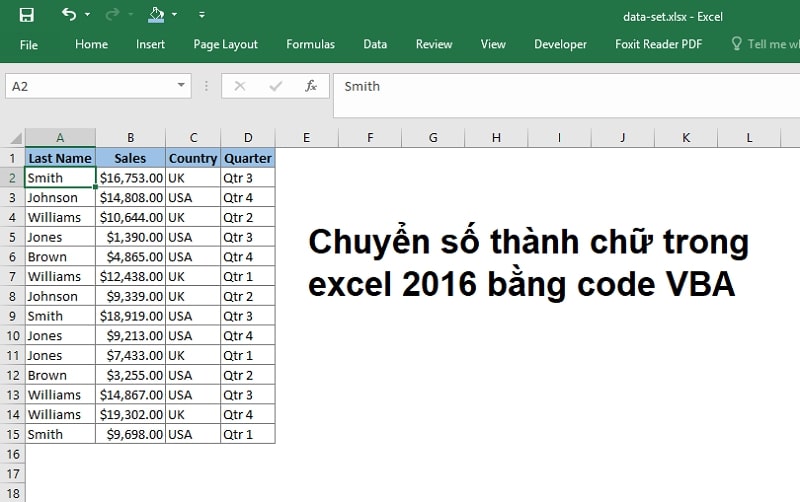Open the File menu
This screenshot has height=502, width=800.
point(29,44)
